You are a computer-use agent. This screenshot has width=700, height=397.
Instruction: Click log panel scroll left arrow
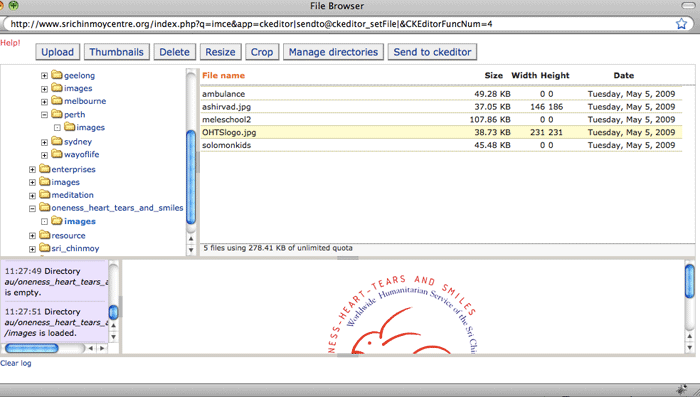click(x=91, y=348)
